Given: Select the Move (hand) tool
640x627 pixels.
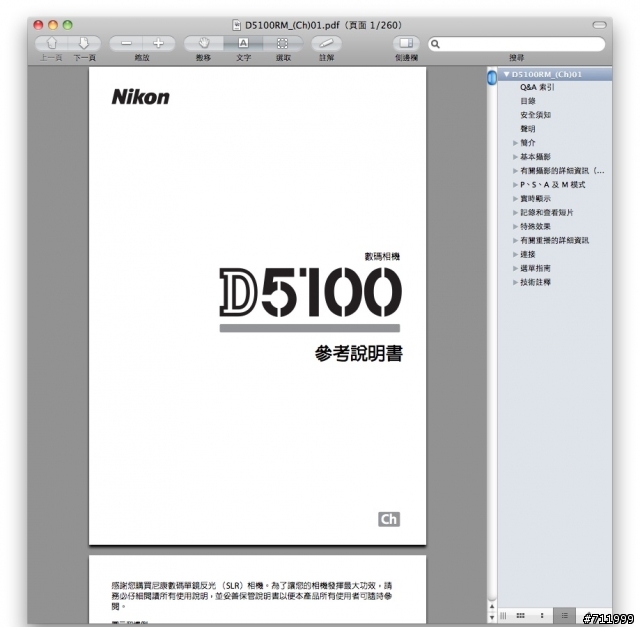Looking at the screenshot, I should 204,43.
